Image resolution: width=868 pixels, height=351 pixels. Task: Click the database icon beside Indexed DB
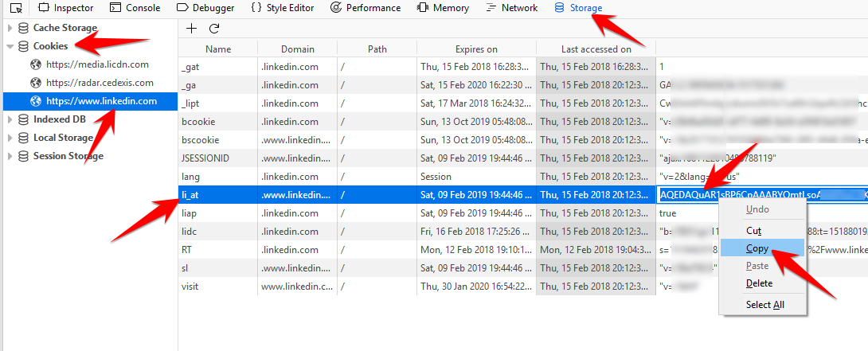[23, 119]
